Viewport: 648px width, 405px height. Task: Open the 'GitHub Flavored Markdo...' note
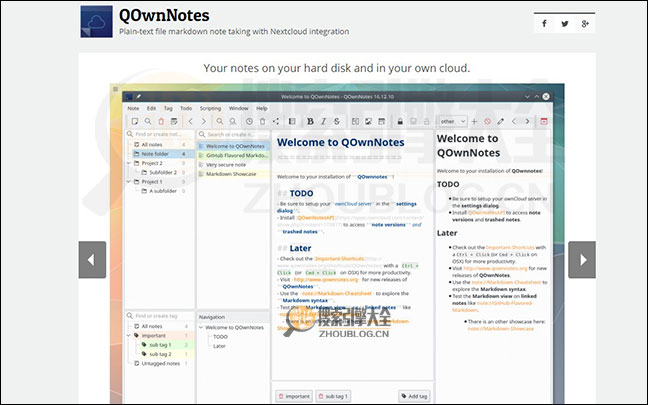coord(233,155)
